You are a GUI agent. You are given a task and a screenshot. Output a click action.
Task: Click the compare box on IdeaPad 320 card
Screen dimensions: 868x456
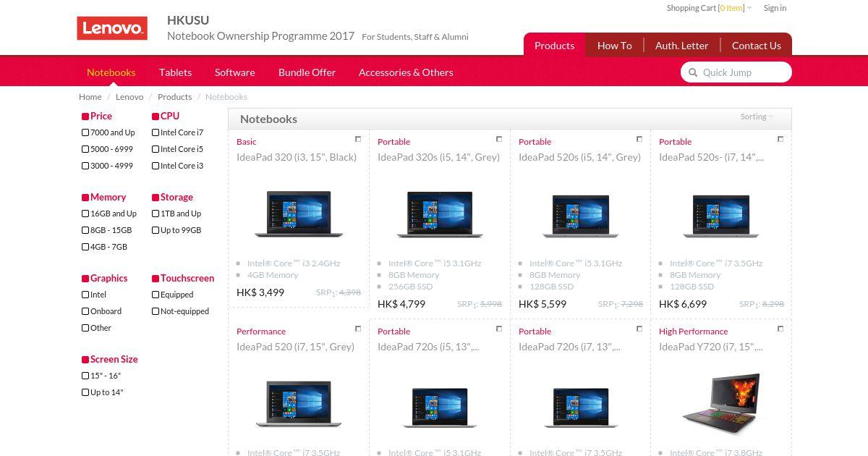tap(358, 139)
